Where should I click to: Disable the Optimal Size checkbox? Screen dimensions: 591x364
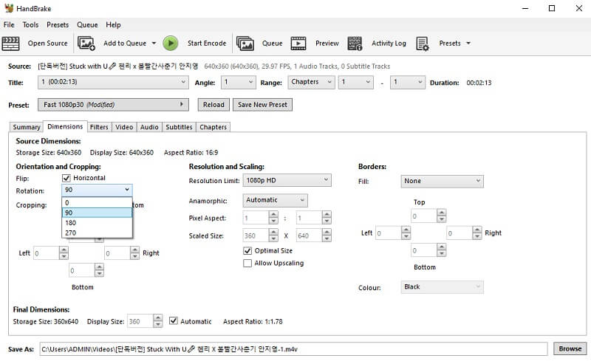[x=247, y=251]
